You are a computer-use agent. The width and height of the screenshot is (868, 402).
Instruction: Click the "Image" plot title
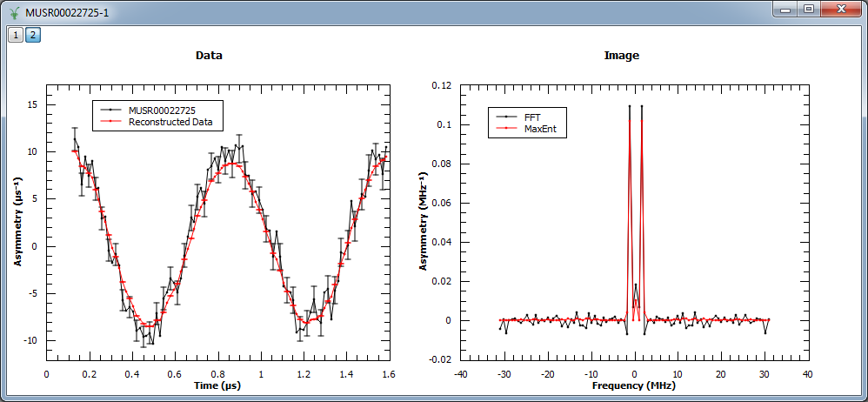click(x=621, y=56)
